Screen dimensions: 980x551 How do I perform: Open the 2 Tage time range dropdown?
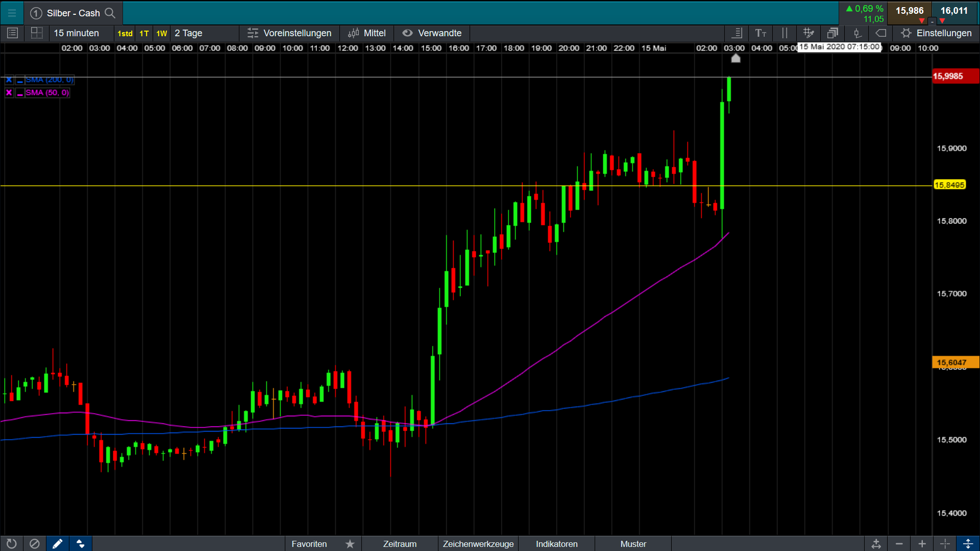189,33
